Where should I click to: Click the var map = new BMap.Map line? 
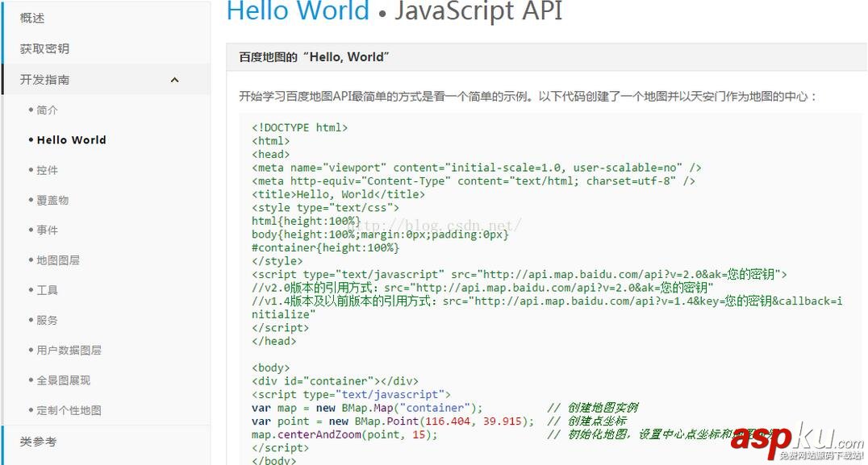pos(367,408)
